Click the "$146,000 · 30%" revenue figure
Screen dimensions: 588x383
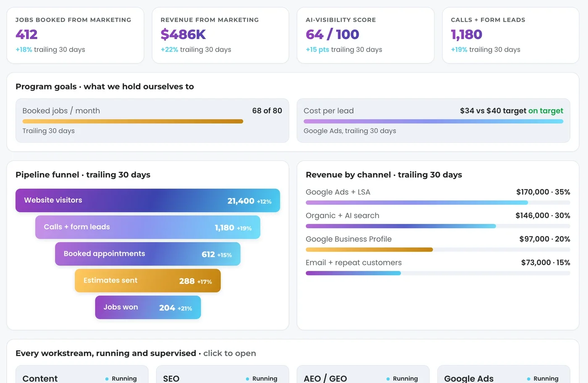point(543,215)
